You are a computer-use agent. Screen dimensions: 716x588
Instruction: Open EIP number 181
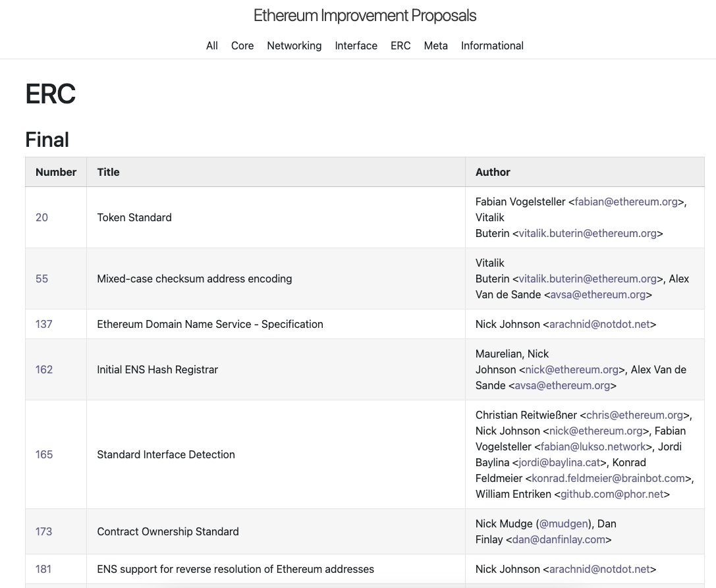tap(44, 569)
